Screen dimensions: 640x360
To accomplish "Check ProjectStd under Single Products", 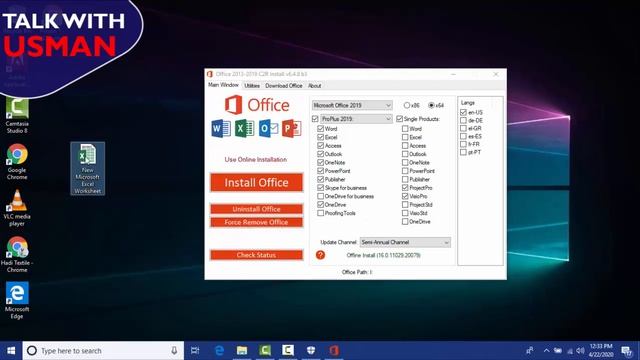I will 405,204.
